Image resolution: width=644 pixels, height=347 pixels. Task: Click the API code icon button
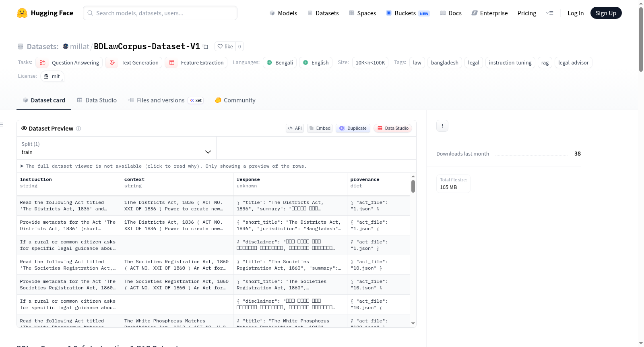295,128
